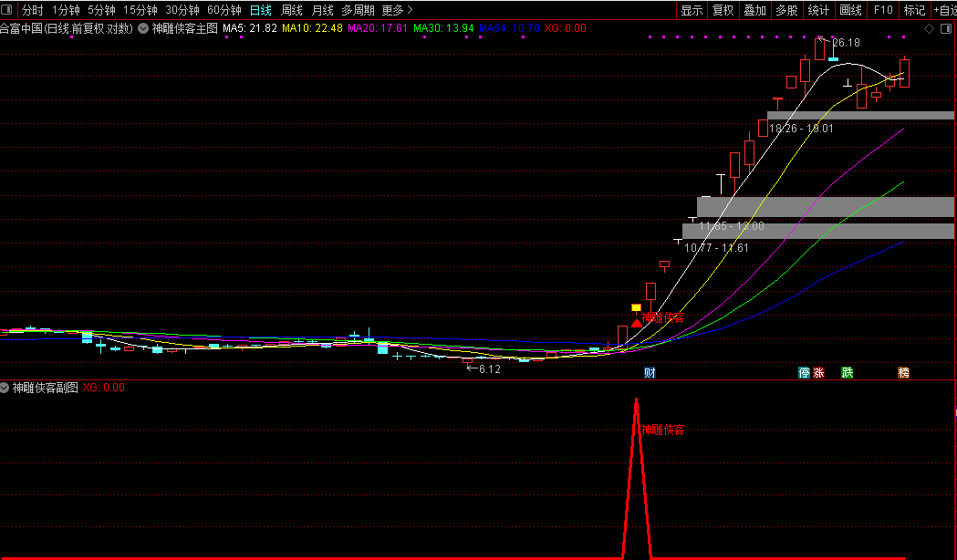Activate the 画线 drawing tools
The height and width of the screenshot is (560, 957).
click(850, 10)
